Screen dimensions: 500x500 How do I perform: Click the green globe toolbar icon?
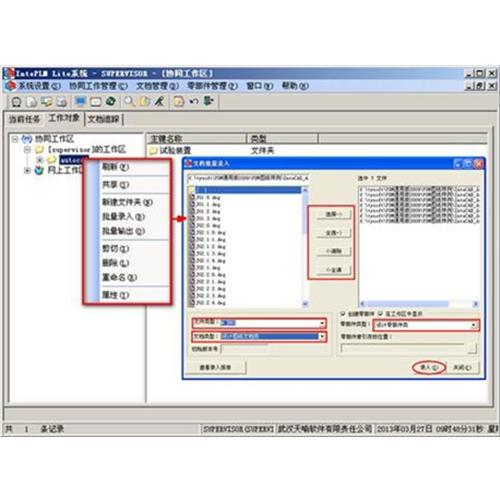click(x=111, y=101)
